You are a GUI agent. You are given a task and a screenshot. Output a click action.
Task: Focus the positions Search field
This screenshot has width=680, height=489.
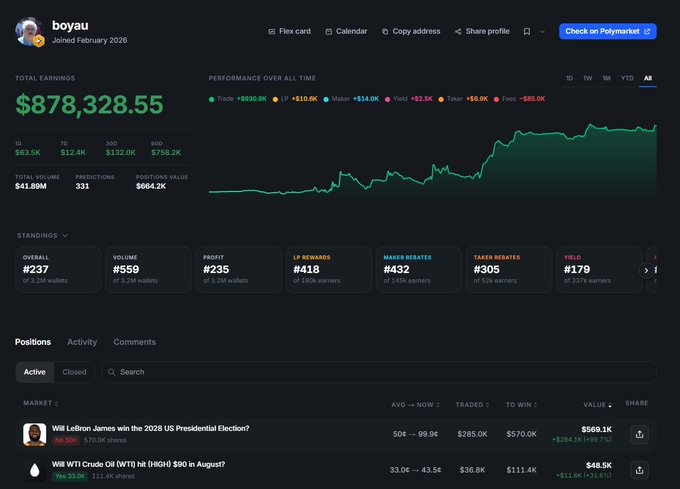coord(379,372)
